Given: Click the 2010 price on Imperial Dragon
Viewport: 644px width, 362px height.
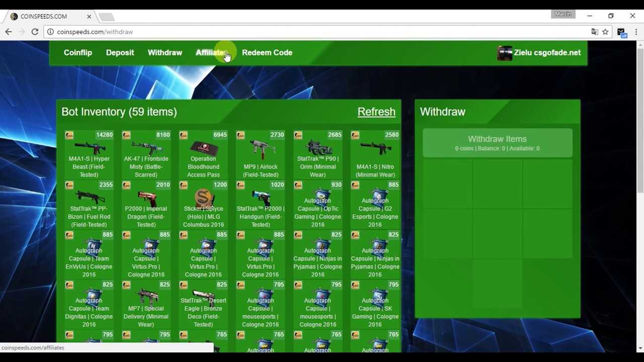Looking at the screenshot, I should click(163, 185).
